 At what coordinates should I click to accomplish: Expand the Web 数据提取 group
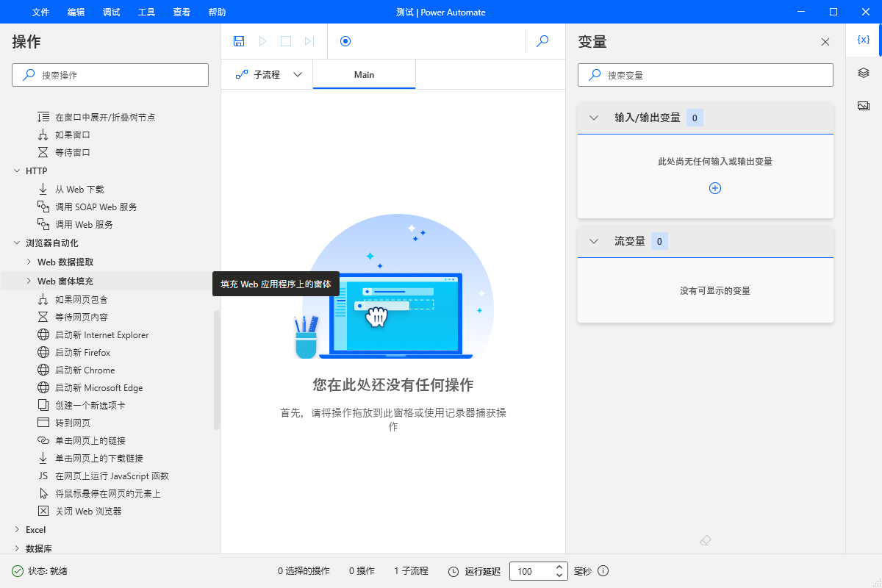(29, 262)
